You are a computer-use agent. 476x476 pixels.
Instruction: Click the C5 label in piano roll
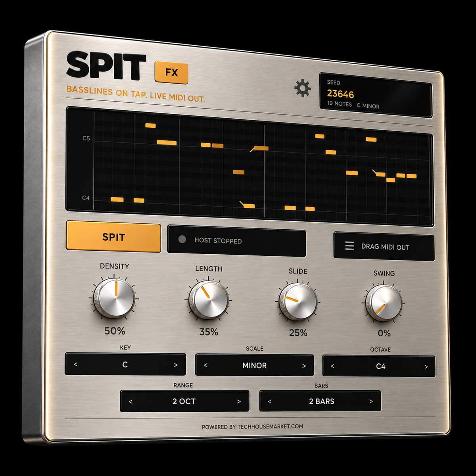pyautogui.click(x=86, y=138)
